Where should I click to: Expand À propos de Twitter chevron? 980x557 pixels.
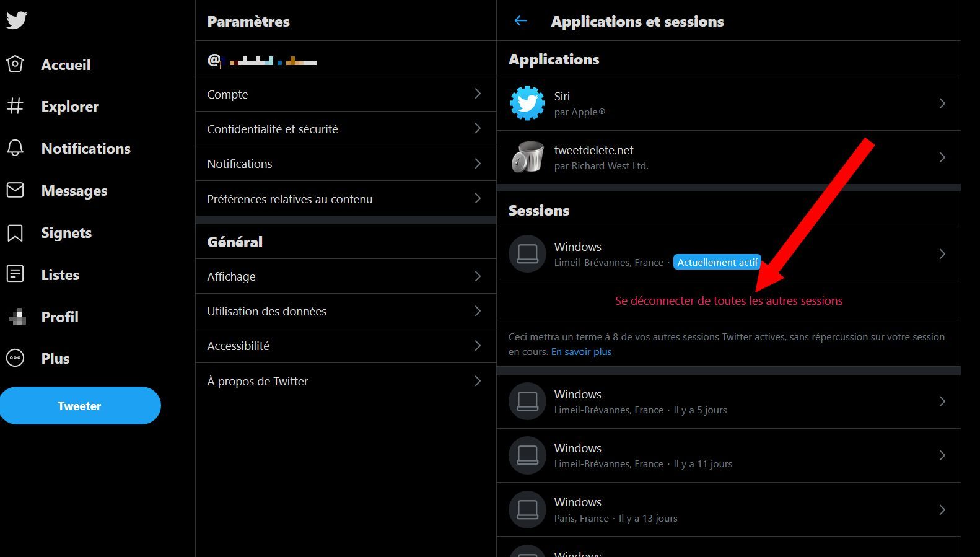pyautogui.click(x=478, y=381)
